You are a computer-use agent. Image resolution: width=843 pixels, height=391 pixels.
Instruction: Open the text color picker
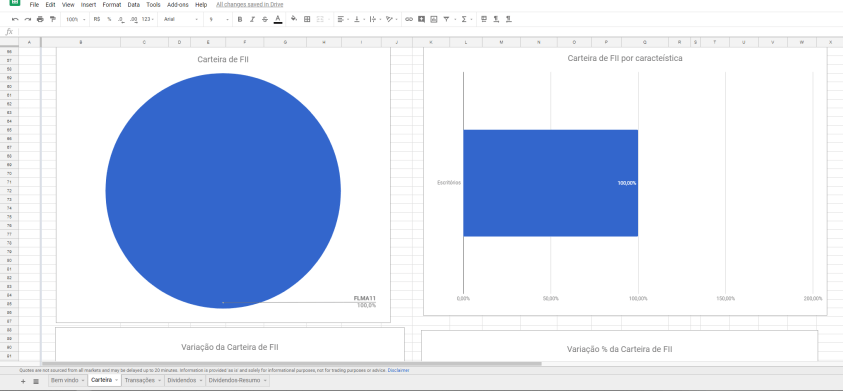[277, 19]
